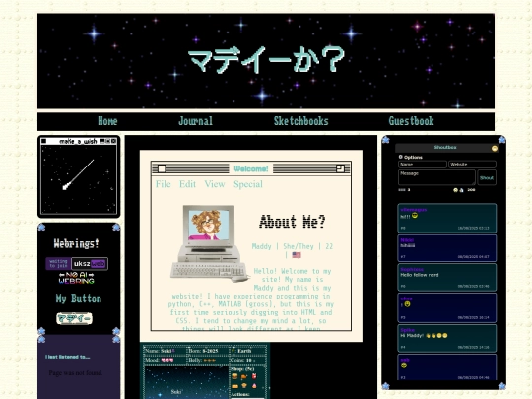The width and height of the screenshot is (532, 399).
Task: Click the 'My Button' heading
Action: (79, 299)
